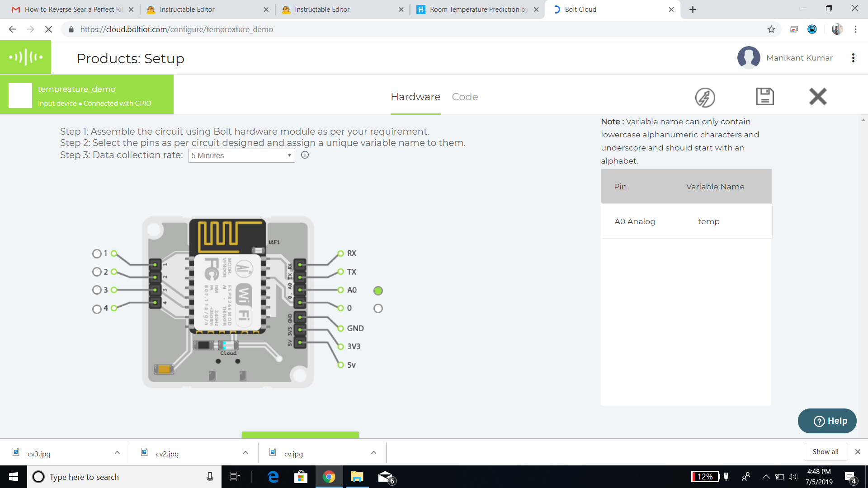Click the volume speaker tray icon

[793, 477]
